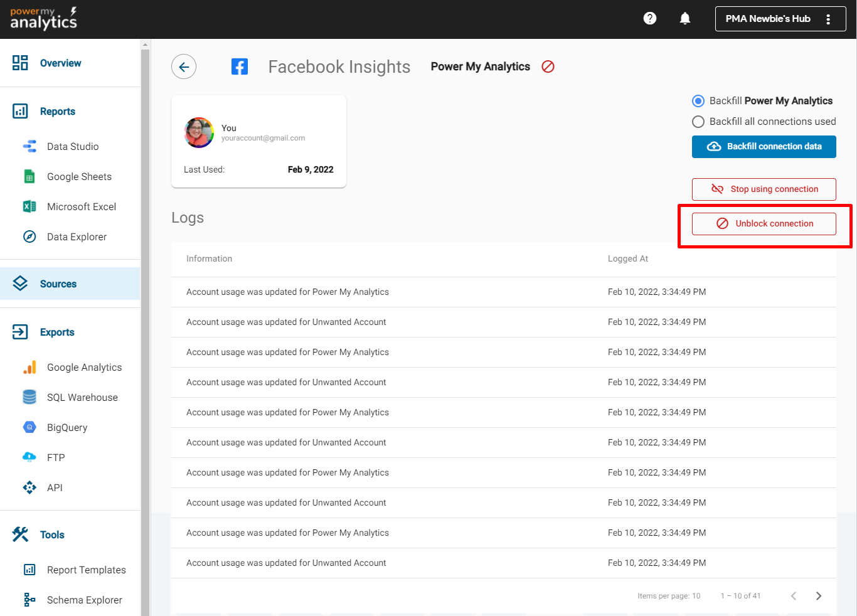This screenshot has height=616, width=857.
Task: Open BigQuery export
Action: 67,428
